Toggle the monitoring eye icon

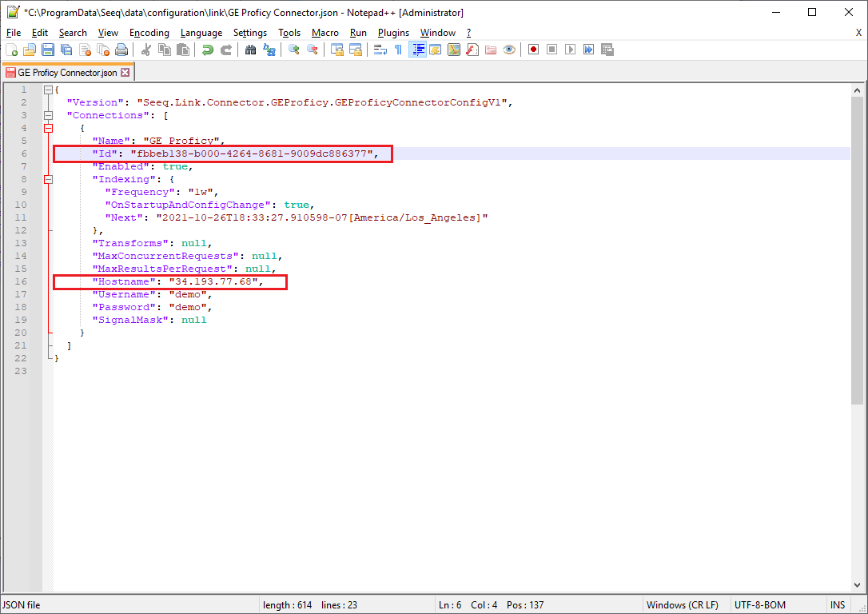[x=509, y=50]
